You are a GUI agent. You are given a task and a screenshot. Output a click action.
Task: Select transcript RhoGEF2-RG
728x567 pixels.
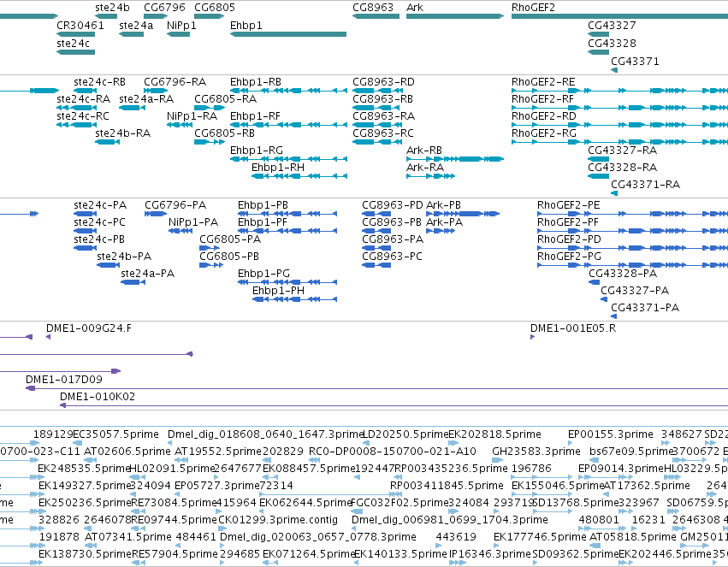tap(544, 133)
